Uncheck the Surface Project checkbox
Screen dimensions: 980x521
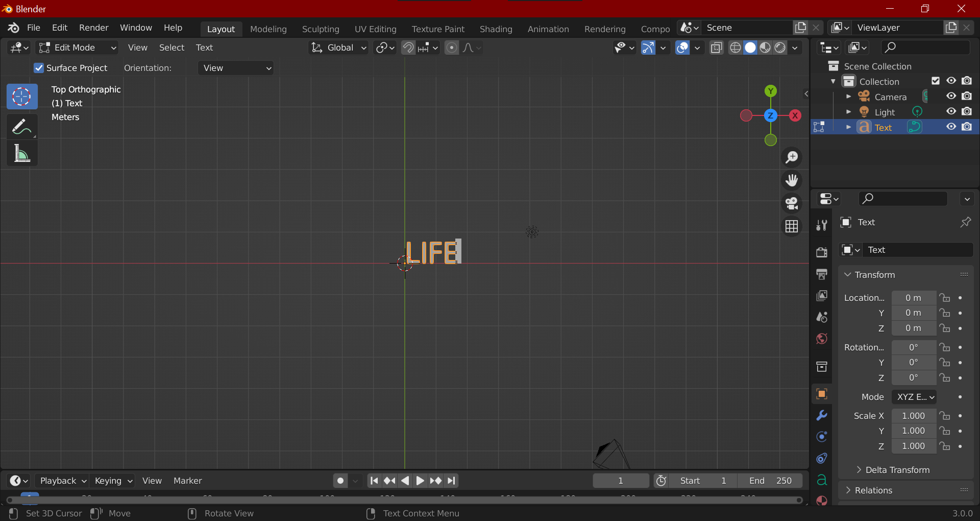[39, 68]
